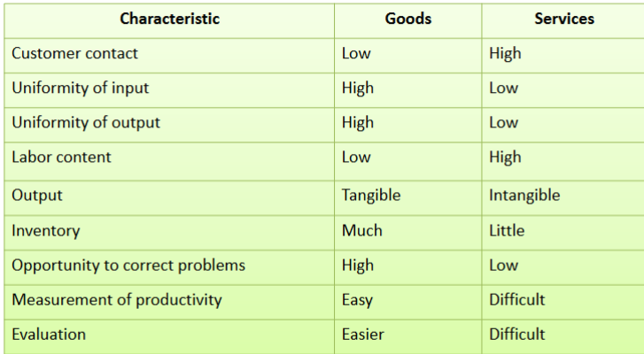The height and width of the screenshot is (354, 644).
Task: Click the 'Labor content' cell
Action: point(62,158)
